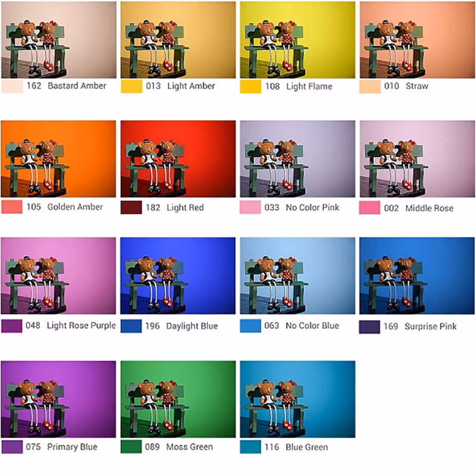This screenshot has height=476, width=476.
Task: Open the Light Red sample photo
Action: (x=178, y=159)
